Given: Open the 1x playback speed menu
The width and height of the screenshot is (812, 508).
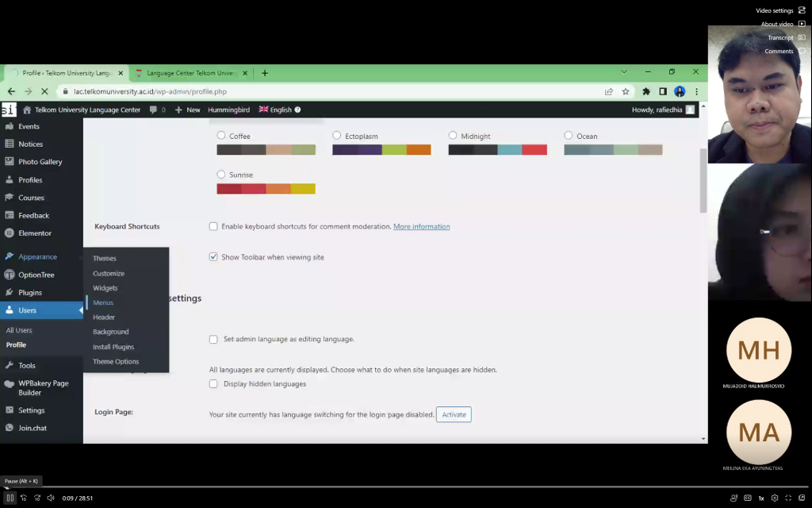Looking at the screenshot, I should click(x=761, y=498).
